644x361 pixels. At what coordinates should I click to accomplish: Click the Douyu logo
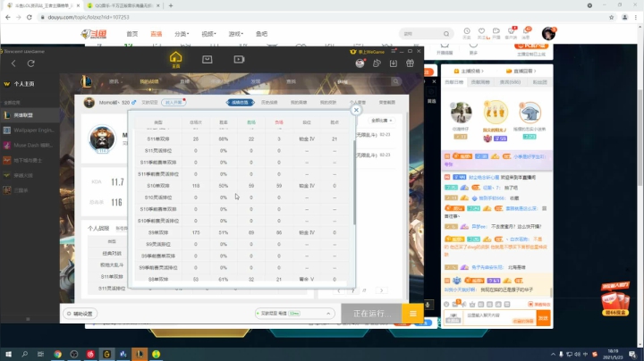[x=94, y=34]
